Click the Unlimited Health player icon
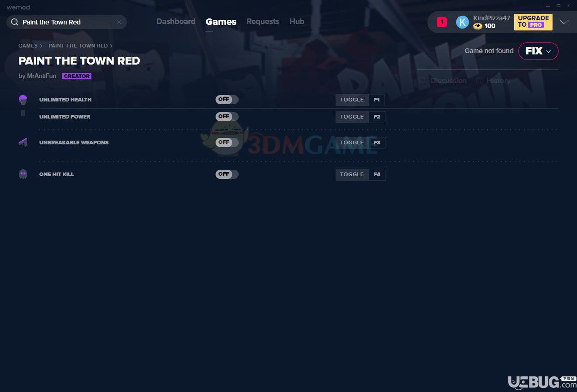Image resolution: width=577 pixels, height=392 pixels. [x=23, y=100]
